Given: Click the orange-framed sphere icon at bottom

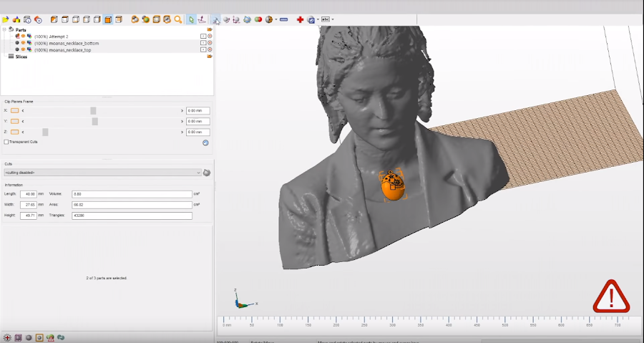Looking at the screenshot, I should [39, 338].
